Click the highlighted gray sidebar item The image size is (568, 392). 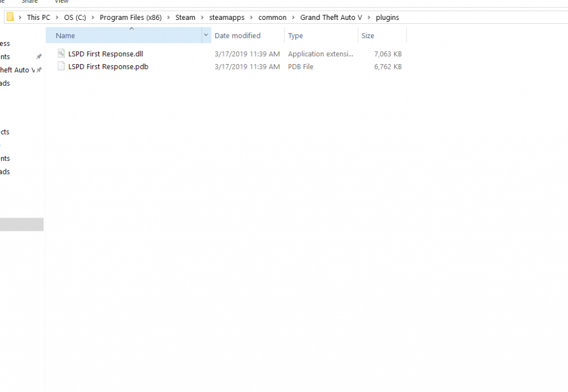pyautogui.click(x=22, y=224)
